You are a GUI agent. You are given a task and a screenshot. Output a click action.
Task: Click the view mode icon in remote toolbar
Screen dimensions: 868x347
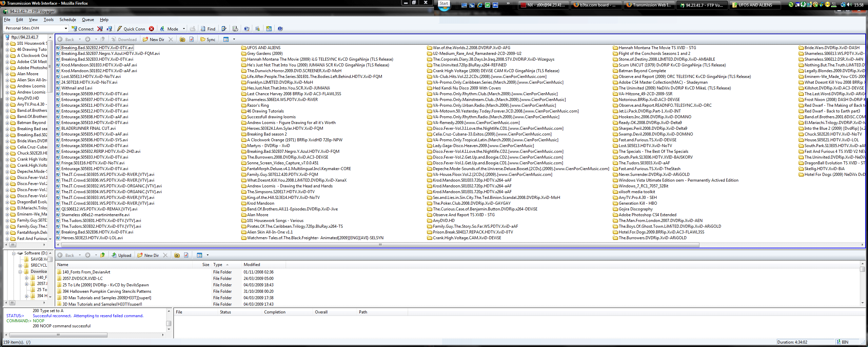[x=226, y=39]
